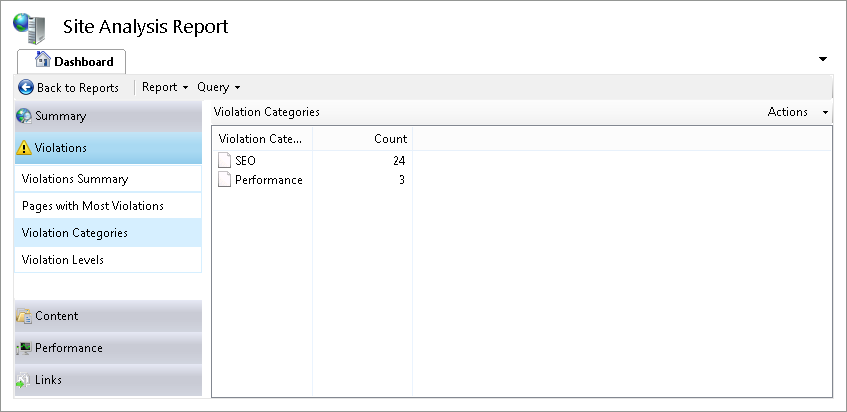Click the Site Analysis Report globe icon

click(x=29, y=27)
